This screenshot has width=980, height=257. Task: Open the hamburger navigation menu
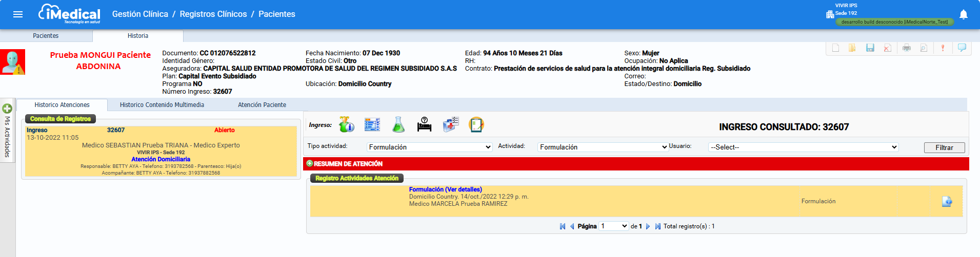18,14
